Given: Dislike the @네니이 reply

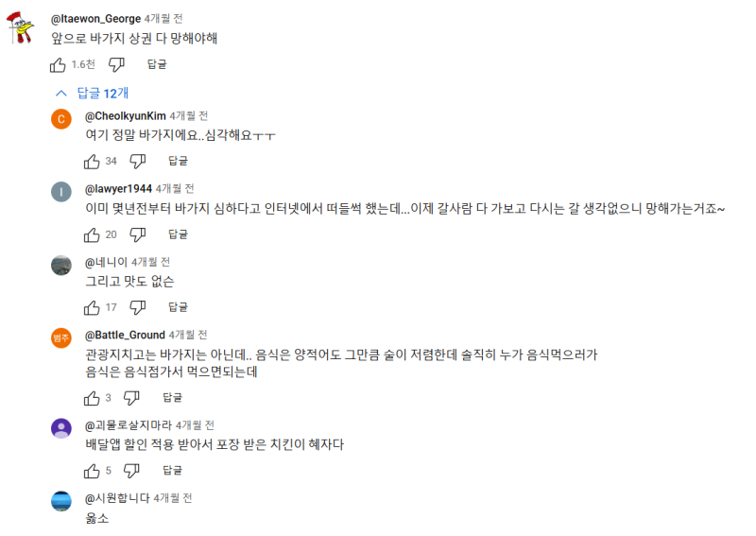Looking at the screenshot, I should [138, 308].
